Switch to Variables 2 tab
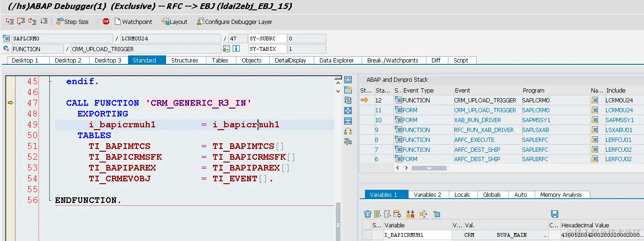The image size is (644, 241). tap(428, 194)
